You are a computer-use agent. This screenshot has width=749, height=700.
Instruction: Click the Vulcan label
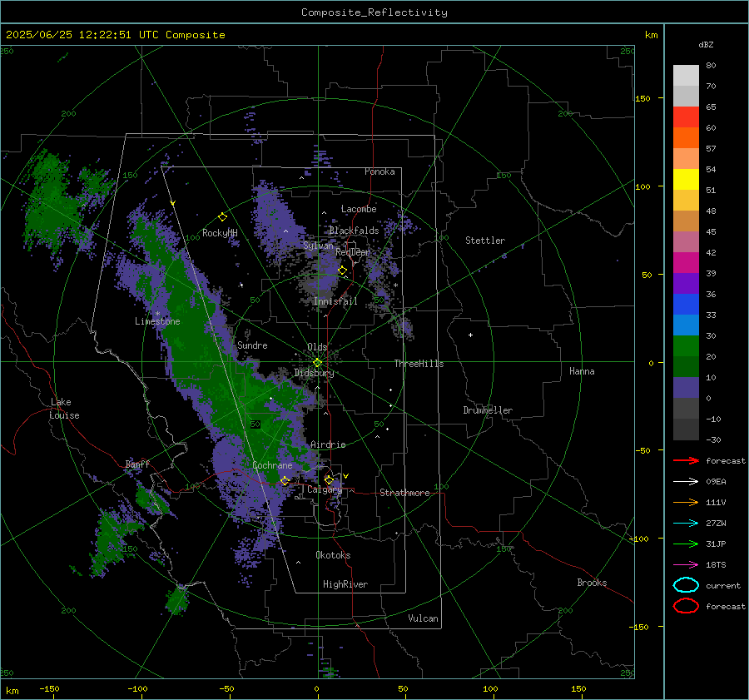click(x=424, y=618)
